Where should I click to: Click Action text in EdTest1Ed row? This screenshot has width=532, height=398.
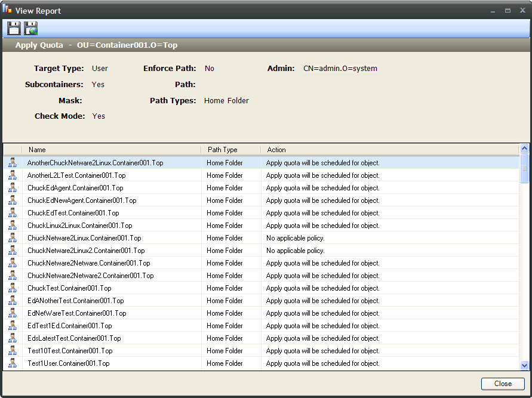coord(322,326)
